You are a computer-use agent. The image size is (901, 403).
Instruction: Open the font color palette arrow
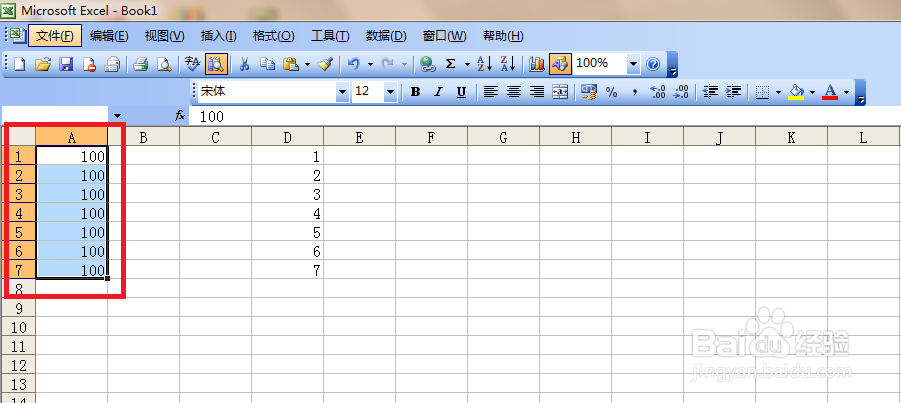pyautogui.click(x=846, y=92)
